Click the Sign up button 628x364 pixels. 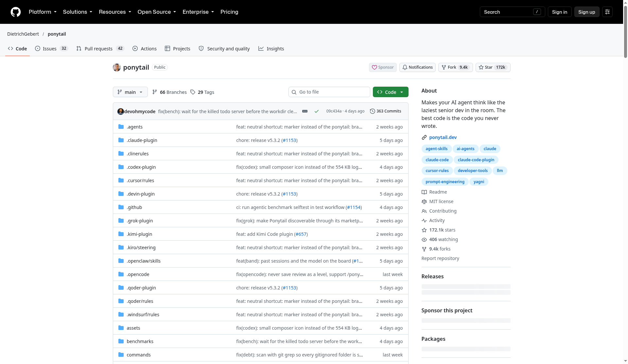[587, 12]
